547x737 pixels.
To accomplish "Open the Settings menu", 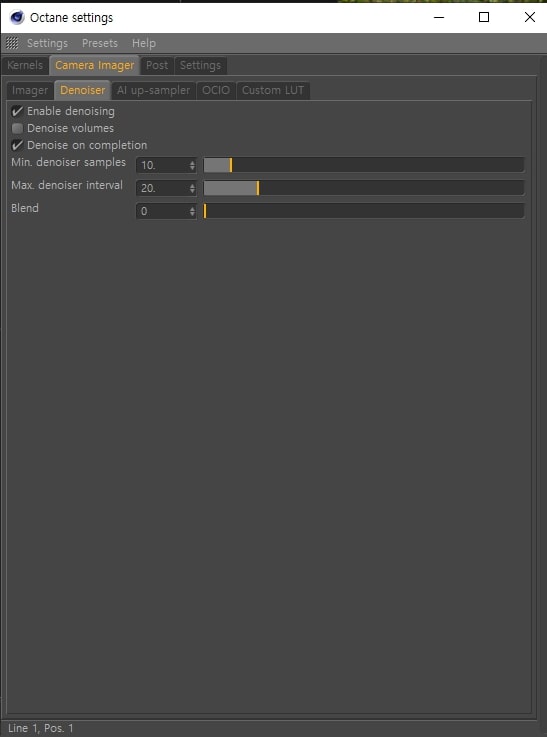I will [47, 43].
